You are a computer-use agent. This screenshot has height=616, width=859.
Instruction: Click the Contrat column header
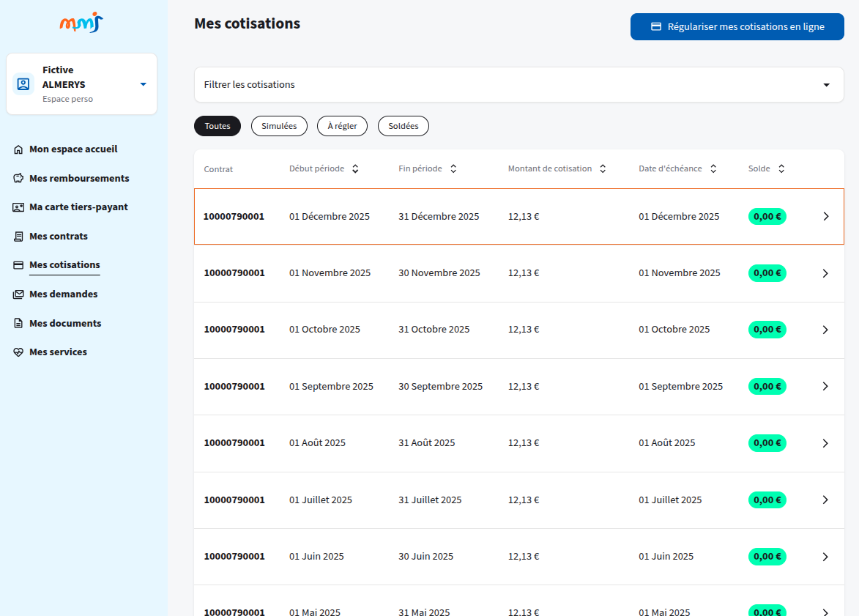(218, 169)
